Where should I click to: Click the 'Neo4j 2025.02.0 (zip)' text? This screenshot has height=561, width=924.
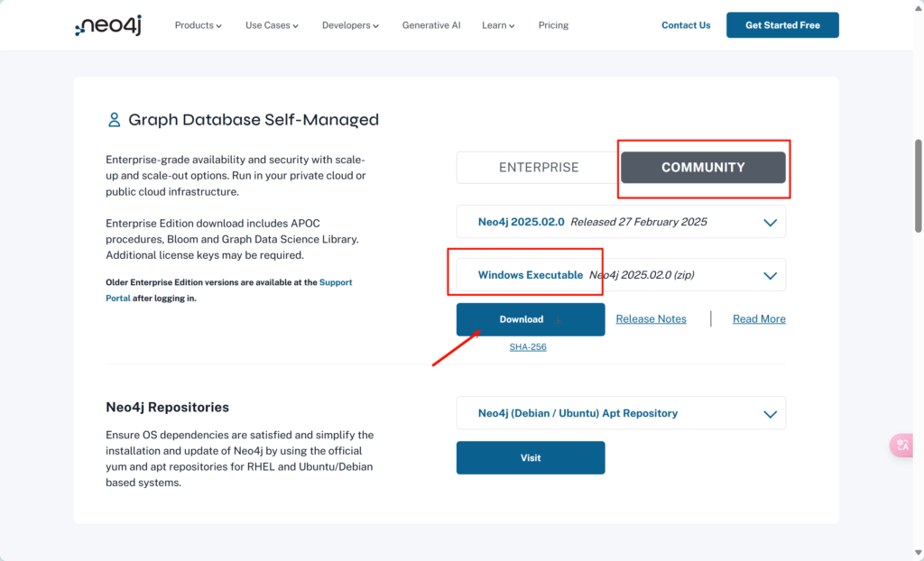642,275
